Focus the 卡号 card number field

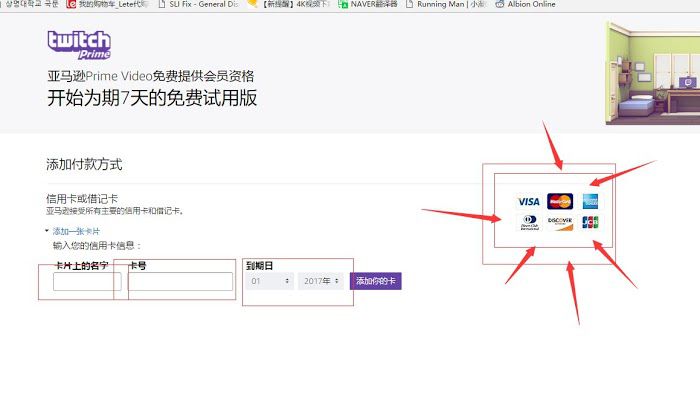point(180,282)
